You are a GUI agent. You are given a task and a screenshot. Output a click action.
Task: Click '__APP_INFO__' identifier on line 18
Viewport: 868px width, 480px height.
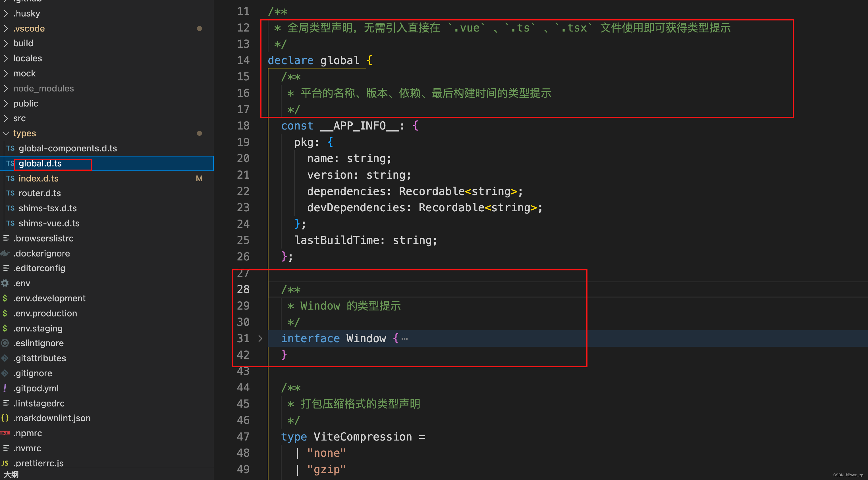click(x=360, y=126)
